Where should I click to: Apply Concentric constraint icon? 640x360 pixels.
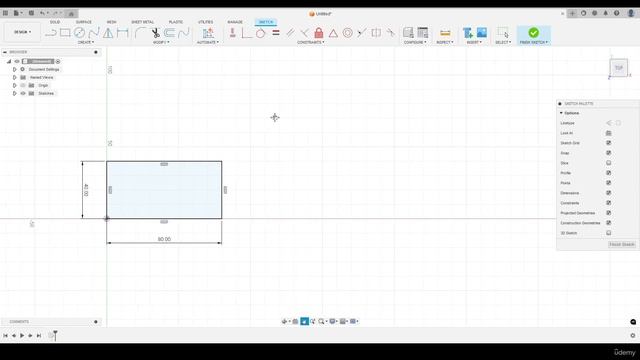(x=347, y=33)
